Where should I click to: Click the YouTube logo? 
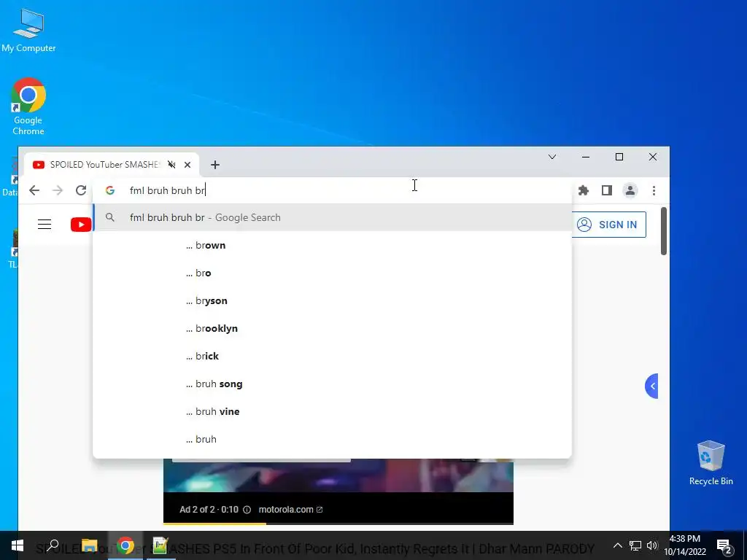pyautogui.click(x=81, y=225)
